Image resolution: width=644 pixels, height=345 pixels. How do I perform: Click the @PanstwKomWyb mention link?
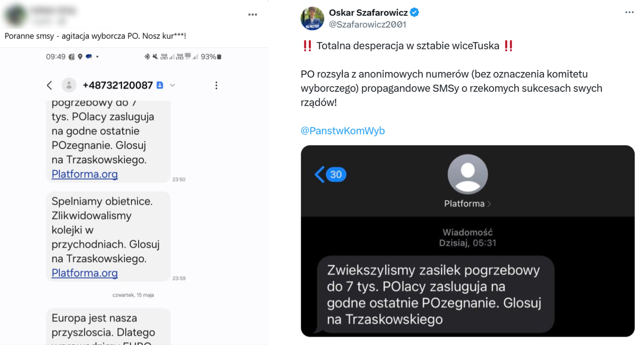[x=343, y=131]
